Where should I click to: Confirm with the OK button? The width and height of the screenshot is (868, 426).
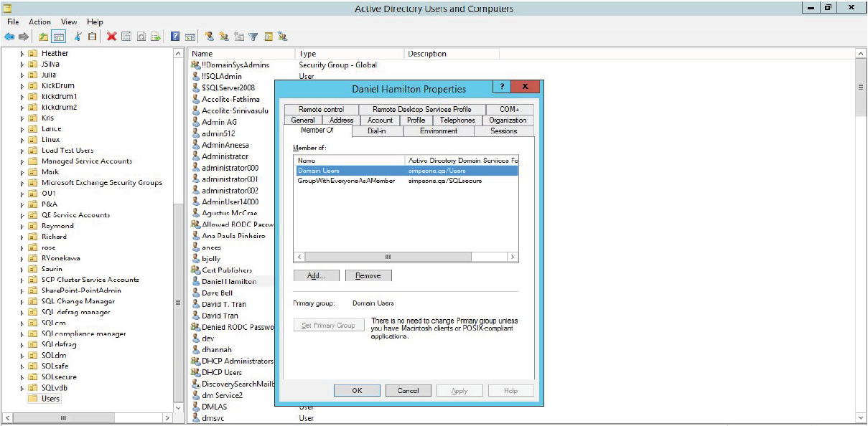point(357,391)
